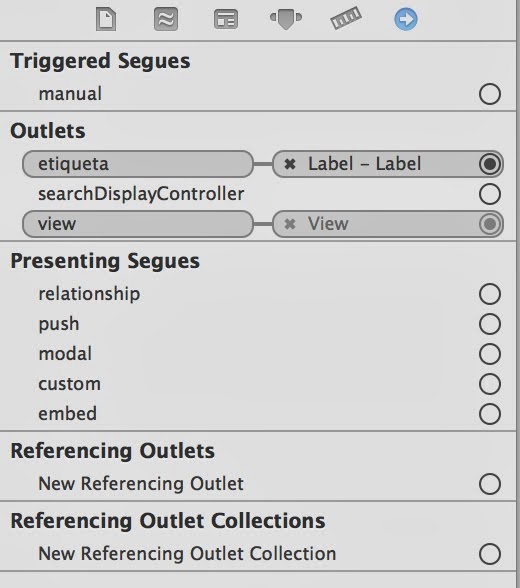The image size is (520, 588).
Task: Click the push segue connection circle
Action: (490, 324)
